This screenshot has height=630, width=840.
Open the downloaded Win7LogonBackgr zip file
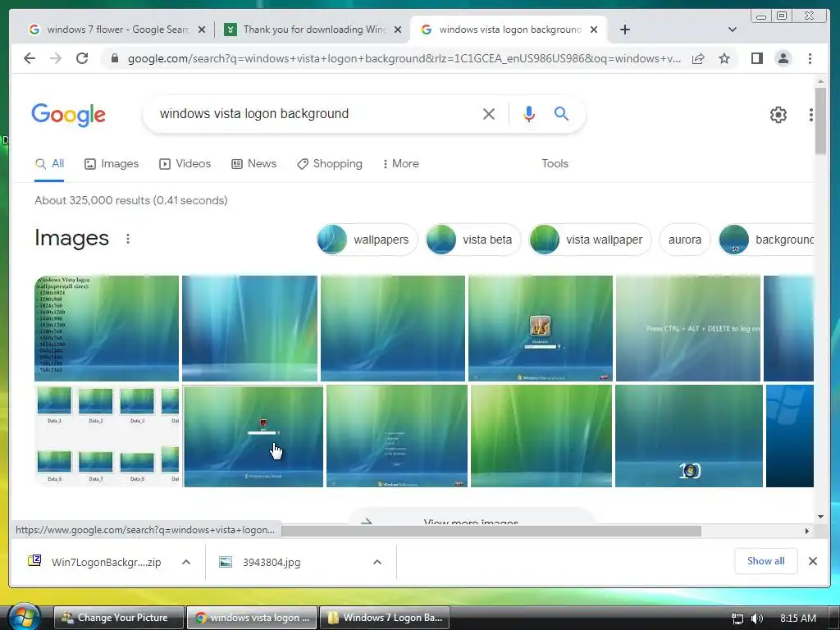(x=95, y=562)
